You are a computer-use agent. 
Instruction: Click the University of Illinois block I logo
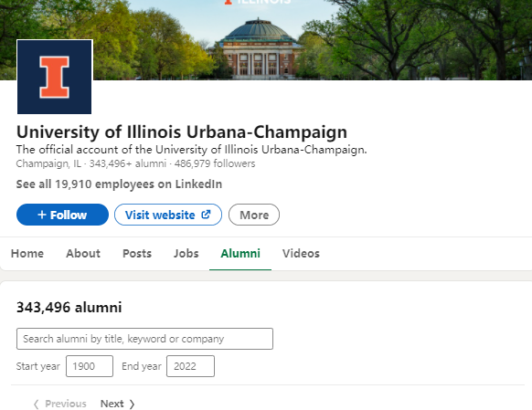pos(54,77)
